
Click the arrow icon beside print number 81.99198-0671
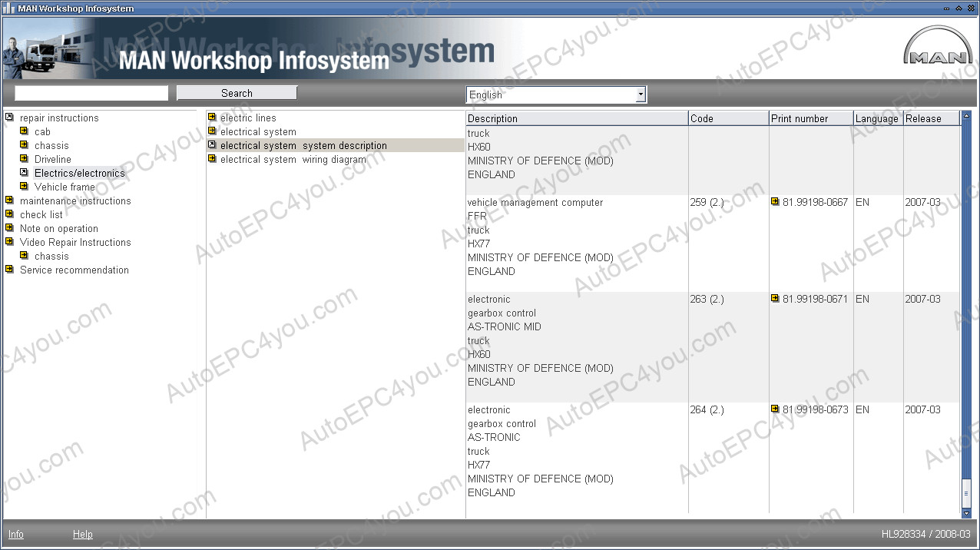click(775, 299)
